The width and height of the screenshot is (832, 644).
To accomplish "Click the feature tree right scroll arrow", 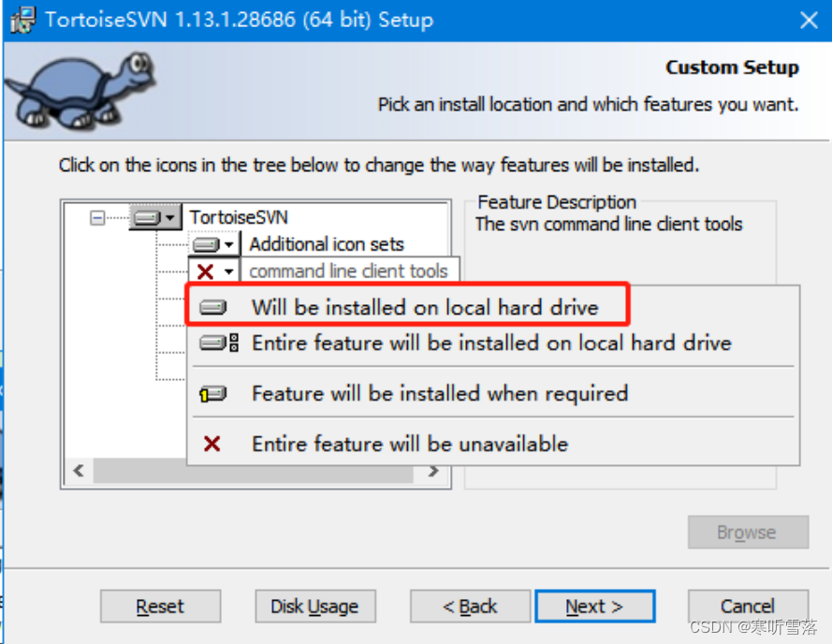I will click(x=433, y=471).
